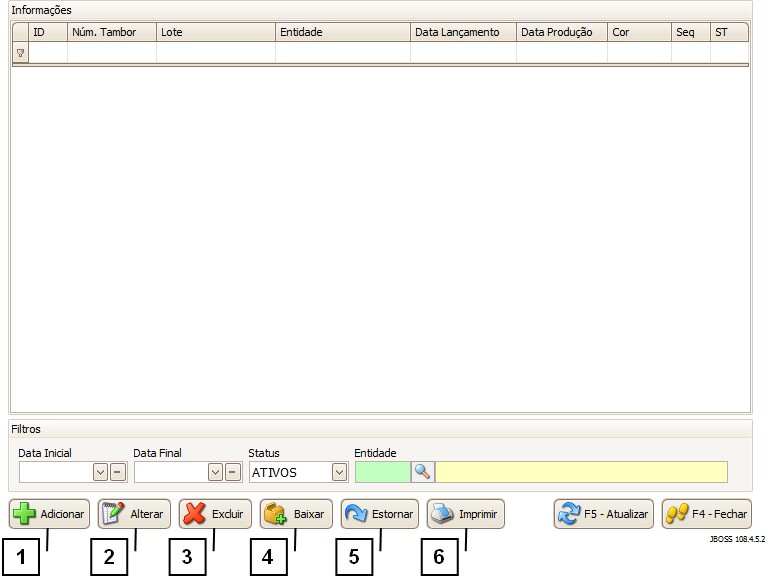Viewport: 768px width, 580px height.
Task: Open the Entidade search magnifier
Action: pyautogui.click(x=422, y=472)
